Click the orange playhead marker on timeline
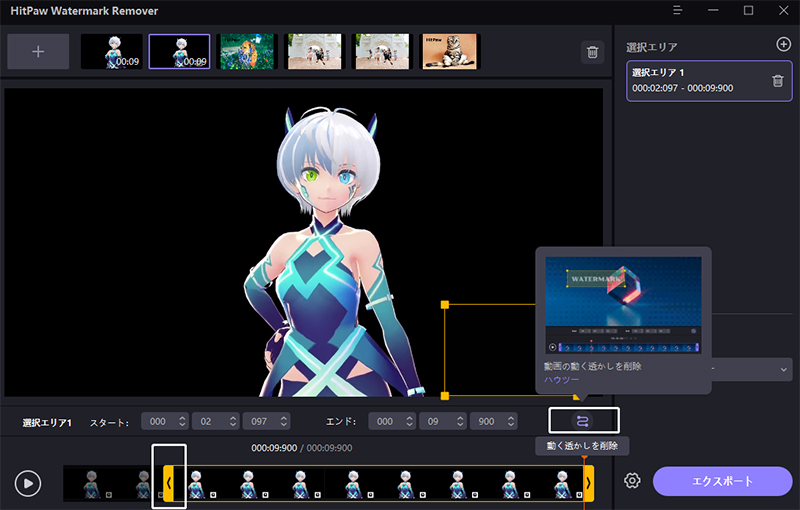 tap(584, 458)
